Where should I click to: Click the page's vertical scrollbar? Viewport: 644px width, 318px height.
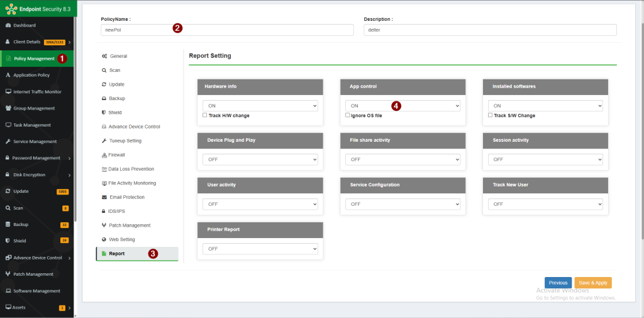(641, 126)
